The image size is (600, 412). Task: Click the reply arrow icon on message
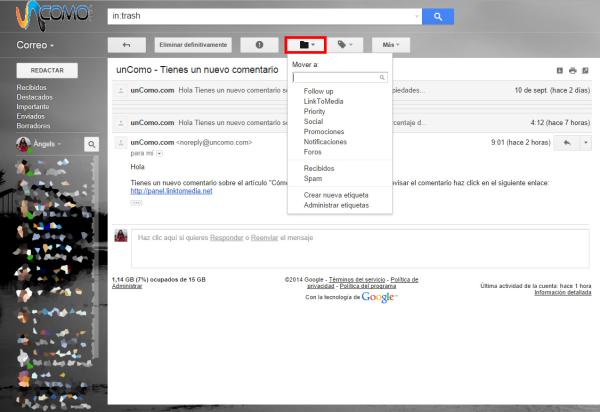567,143
